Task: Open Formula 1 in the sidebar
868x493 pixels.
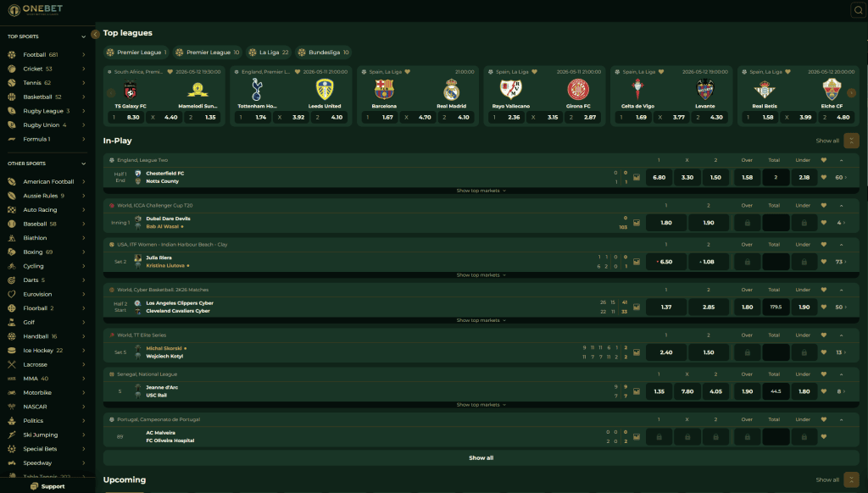Action: coord(47,139)
